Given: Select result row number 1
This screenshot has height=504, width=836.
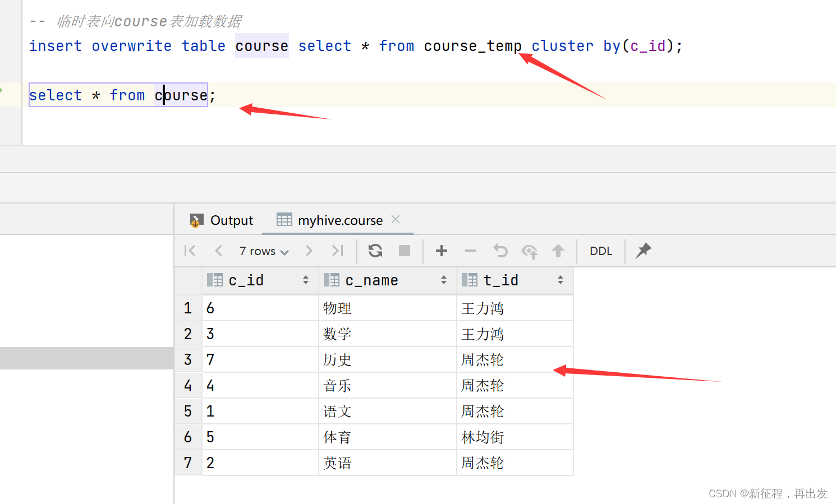Looking at the screenshot, I should click(x=188, y=308).
